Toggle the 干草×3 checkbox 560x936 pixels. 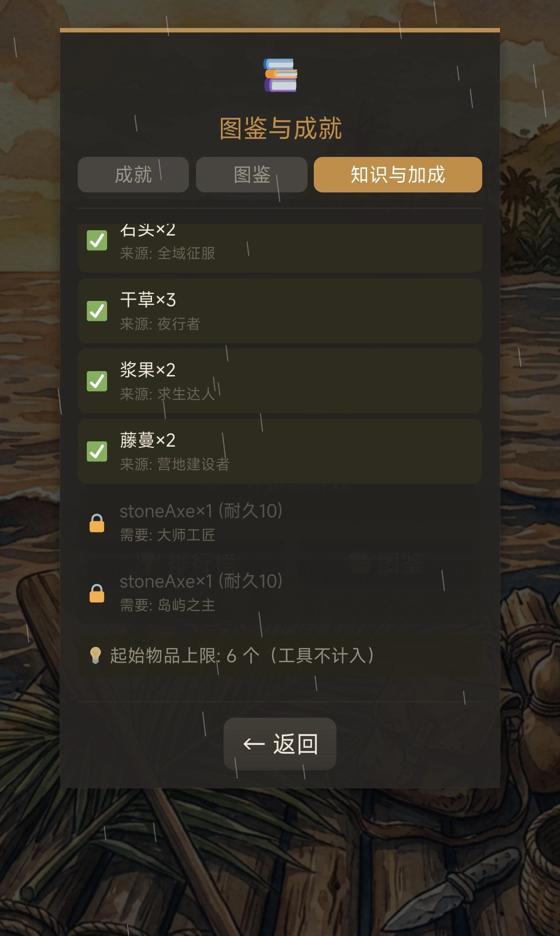97,311
